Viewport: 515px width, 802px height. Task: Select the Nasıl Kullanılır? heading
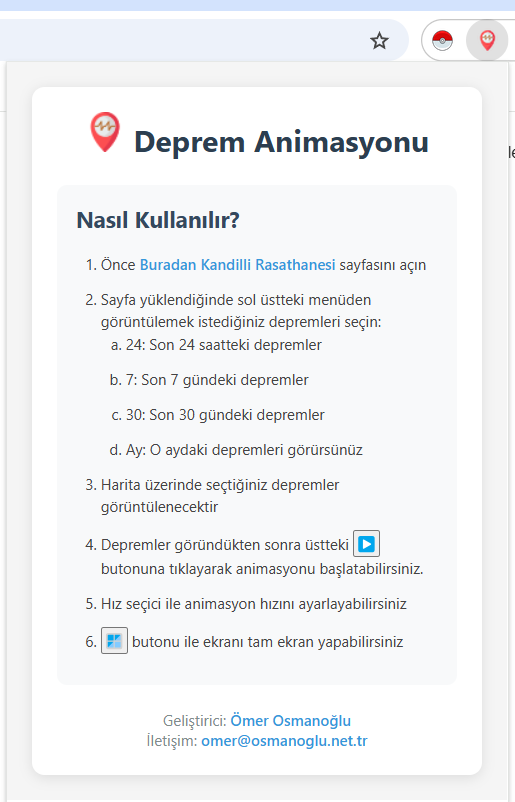click(158, 220)
